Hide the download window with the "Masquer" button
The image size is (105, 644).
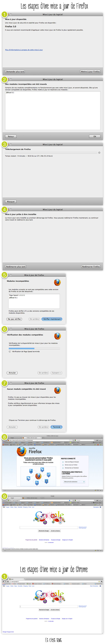11,201
